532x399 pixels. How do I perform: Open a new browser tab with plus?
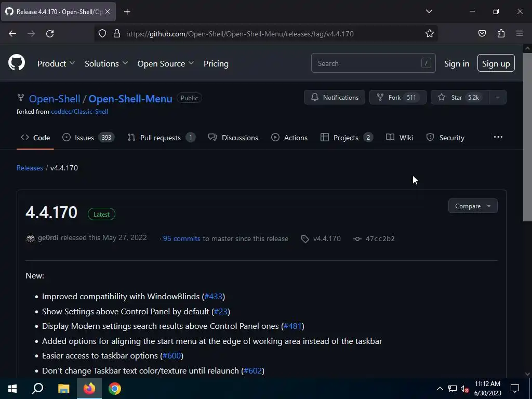pyautogui.click(x=127, y=12)
